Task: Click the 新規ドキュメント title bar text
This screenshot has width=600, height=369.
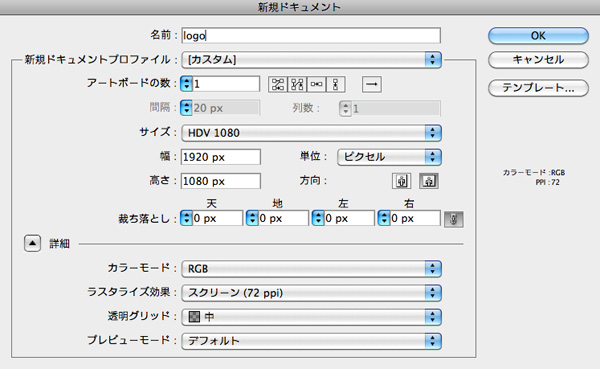Action: tap(299, 7)
